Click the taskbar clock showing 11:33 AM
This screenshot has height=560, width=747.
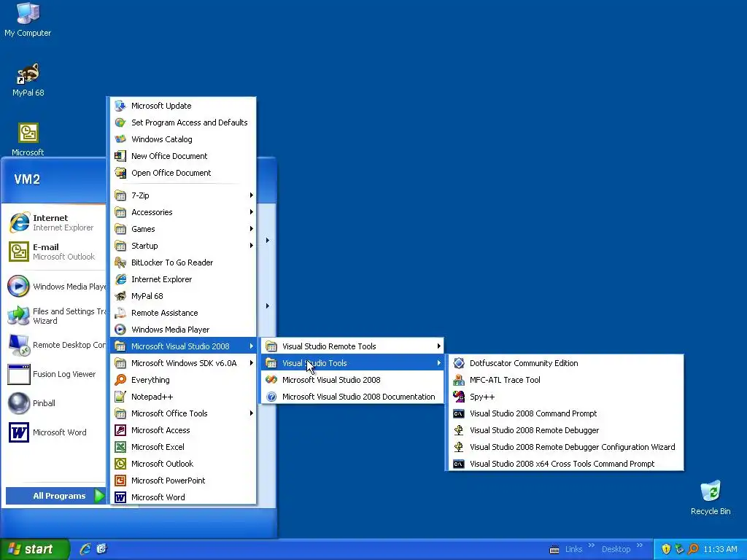[720, 549]
